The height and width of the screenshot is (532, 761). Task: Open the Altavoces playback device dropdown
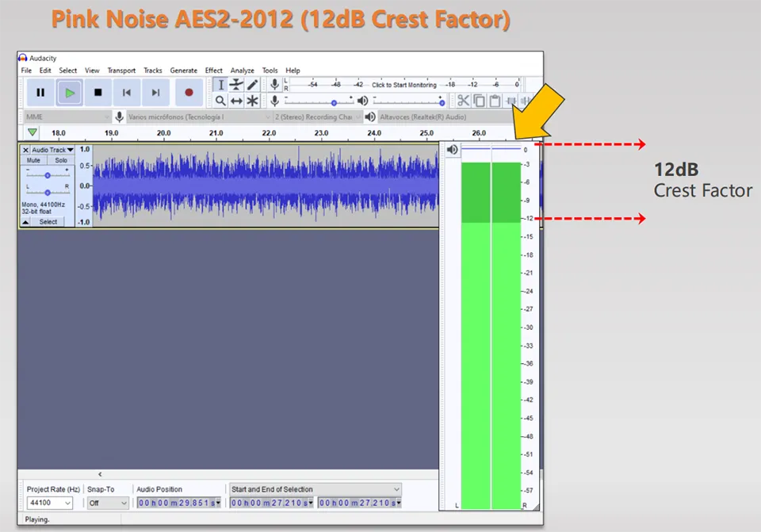point(446,117)
